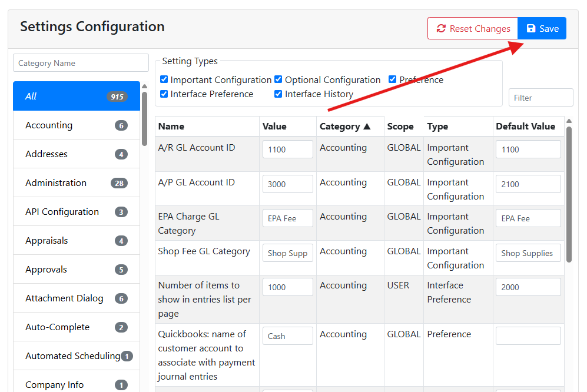Click the Reset Changes button
The image size is (587, 392).
(473, 28)
